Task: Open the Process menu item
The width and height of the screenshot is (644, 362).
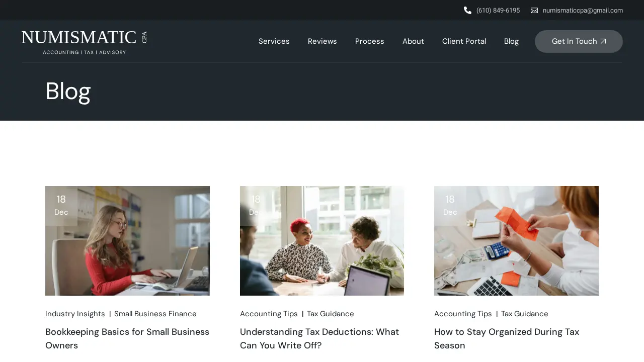Action: point(370,41)
